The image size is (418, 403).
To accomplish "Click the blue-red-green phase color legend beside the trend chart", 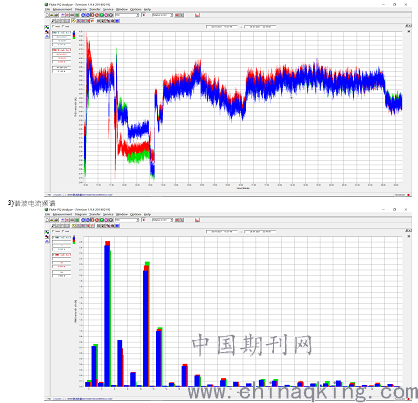I will pyautogui.click(x=74, y=35).
